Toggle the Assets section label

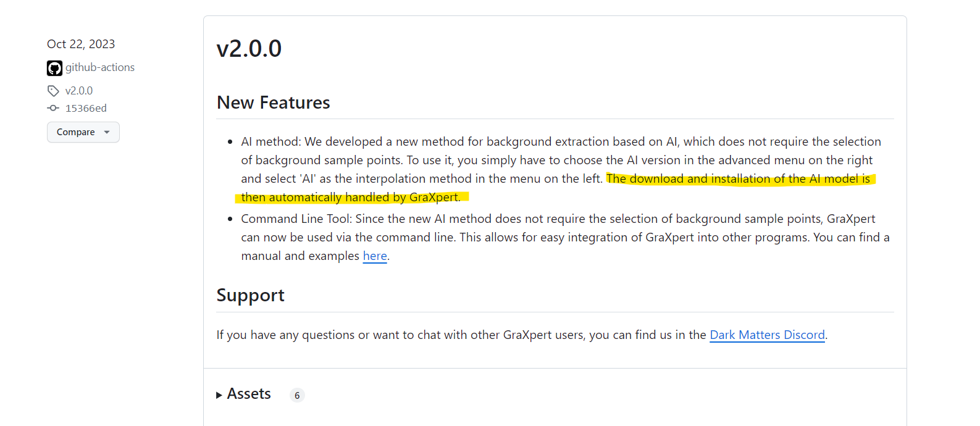coord(249,394)
